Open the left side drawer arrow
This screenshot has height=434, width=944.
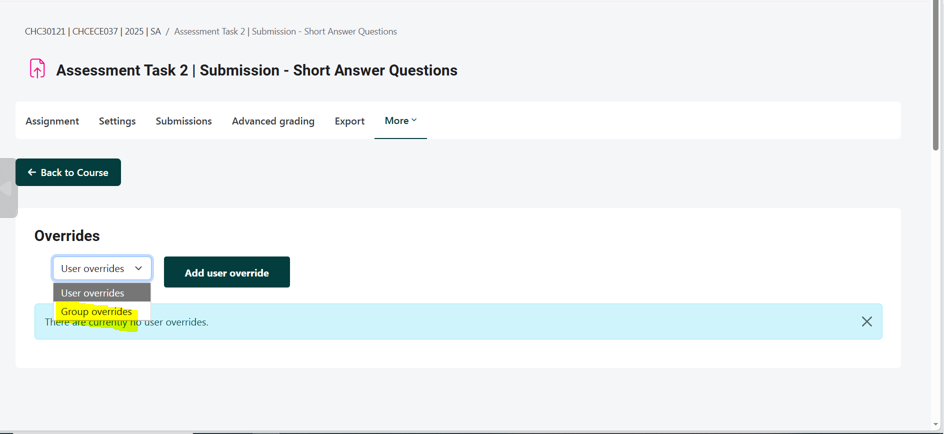[8, 188]
